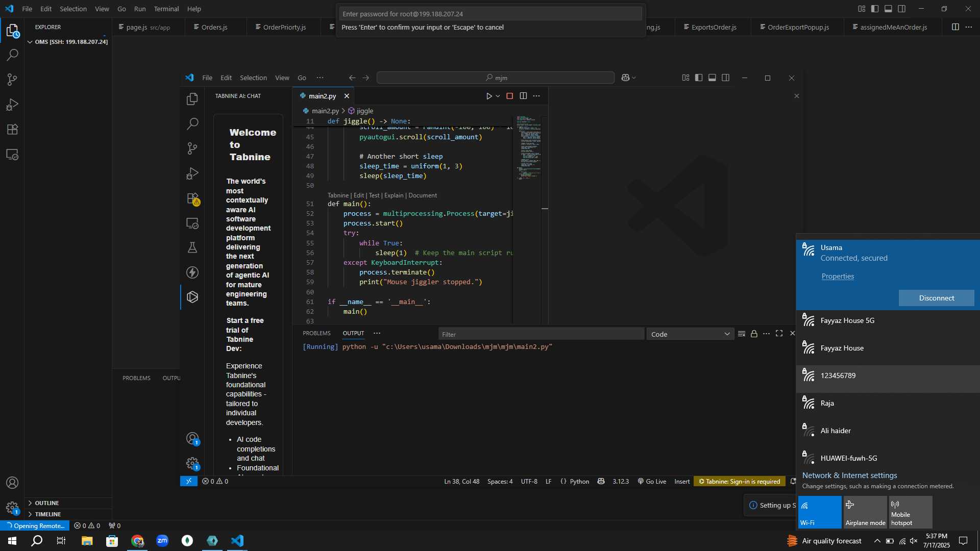Open Extensions in the back VS Code window

coord(12,130)
